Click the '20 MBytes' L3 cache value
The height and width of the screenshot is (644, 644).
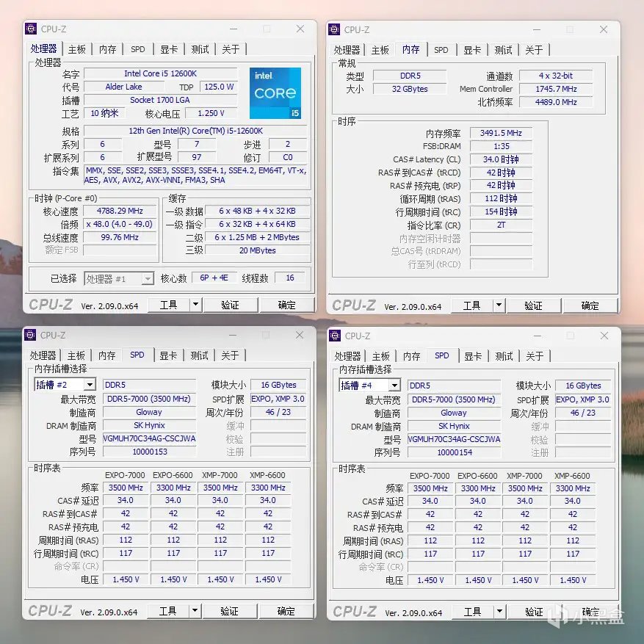coord(258,250)
